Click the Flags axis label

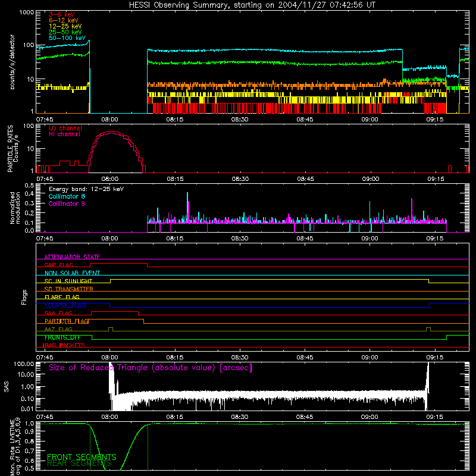pyautogui.click(x=24, y=297)
